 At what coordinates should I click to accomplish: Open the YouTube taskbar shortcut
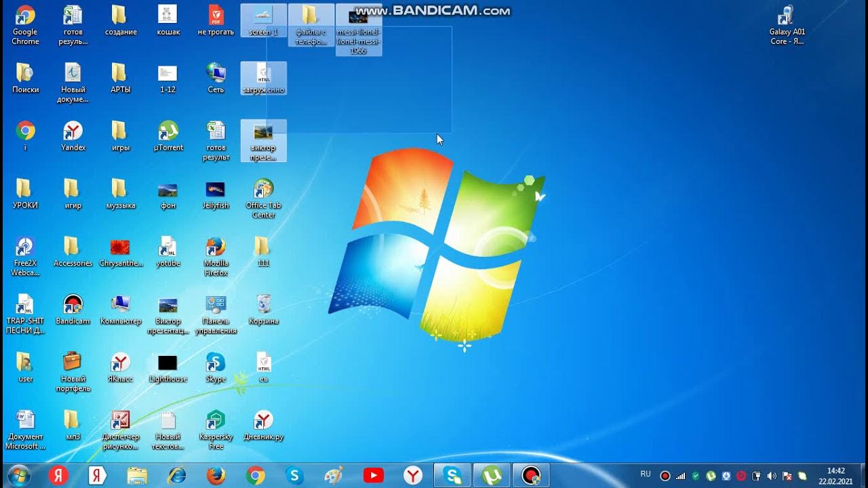pyautogui.click(x=373, y=476)
